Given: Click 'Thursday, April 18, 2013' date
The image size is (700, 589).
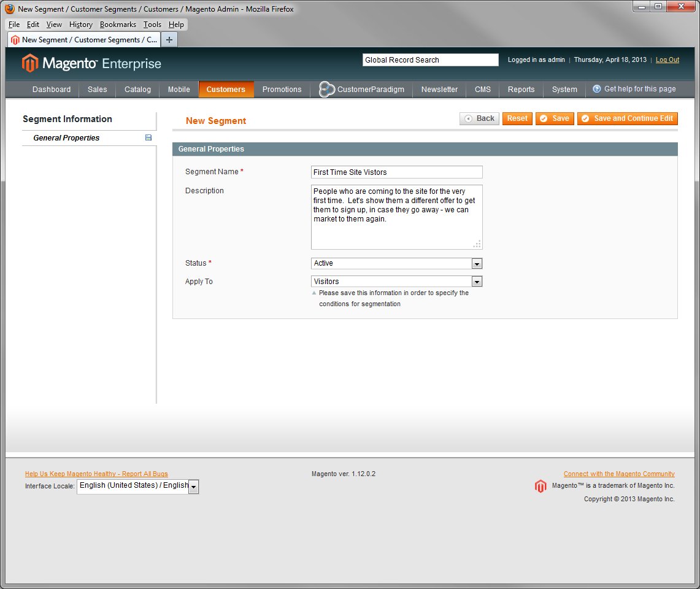Looking at the screenshot, I should tap(610, 60).
